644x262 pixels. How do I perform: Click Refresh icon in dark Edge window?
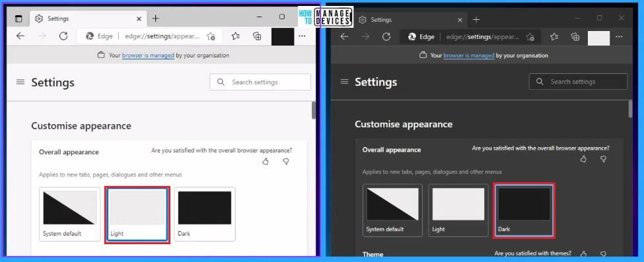point(386,37)
